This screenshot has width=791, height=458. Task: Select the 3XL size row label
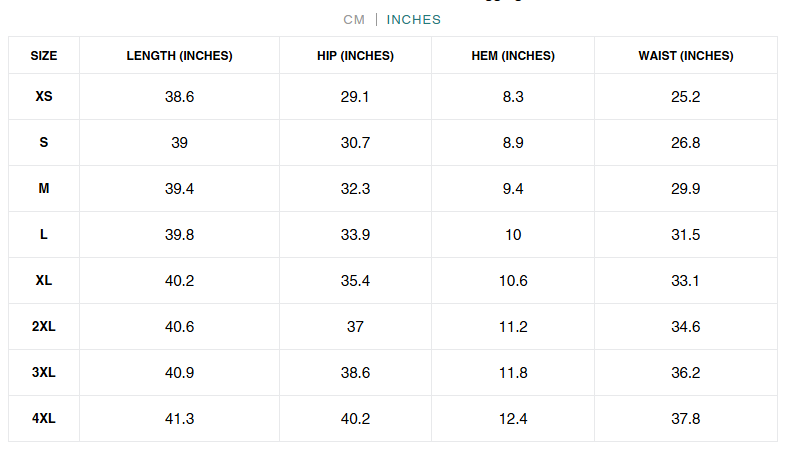(44, 373)
